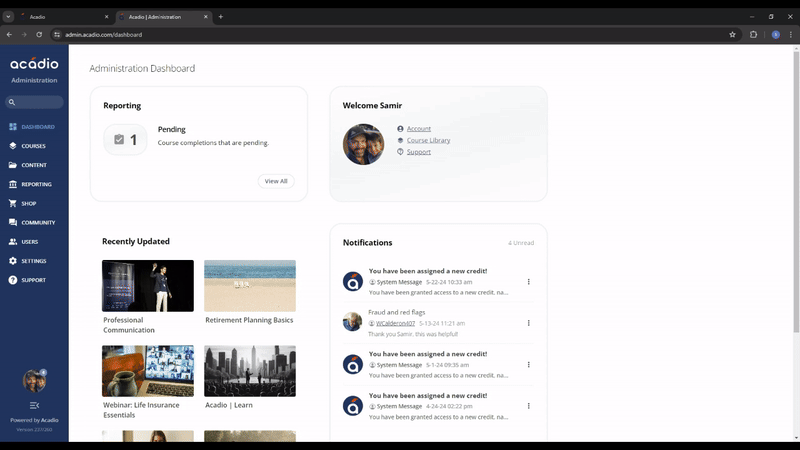
Task: Click the View All button
Action: 276,181
